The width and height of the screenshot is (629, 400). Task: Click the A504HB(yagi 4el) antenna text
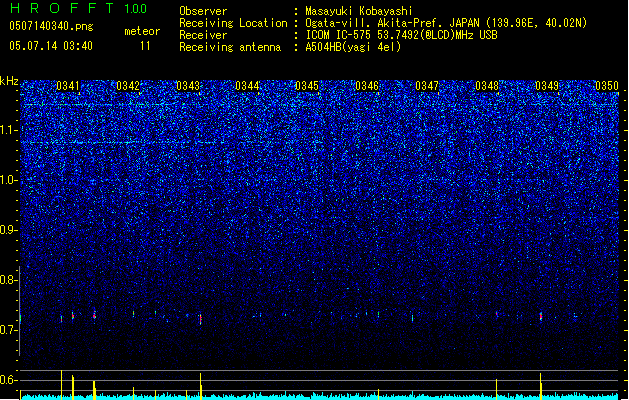click(x=353, y=47)
